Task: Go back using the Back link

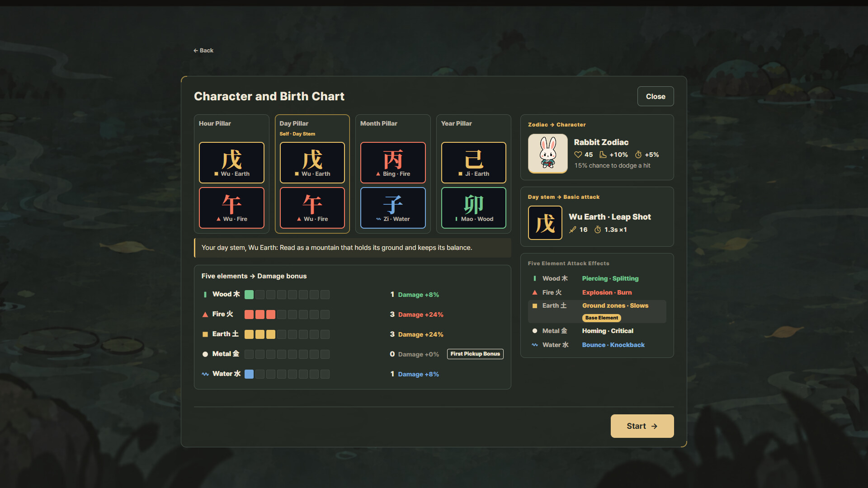Action: point(203,51)
